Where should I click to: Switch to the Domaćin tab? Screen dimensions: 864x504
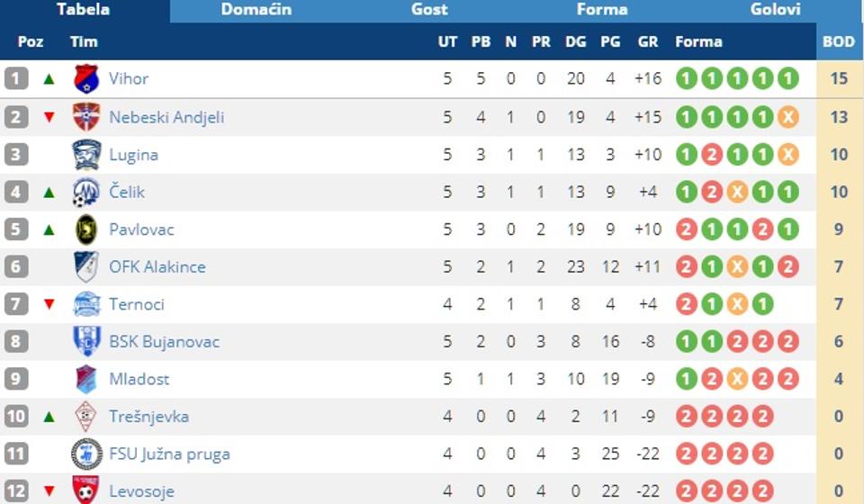coord(256,10)
